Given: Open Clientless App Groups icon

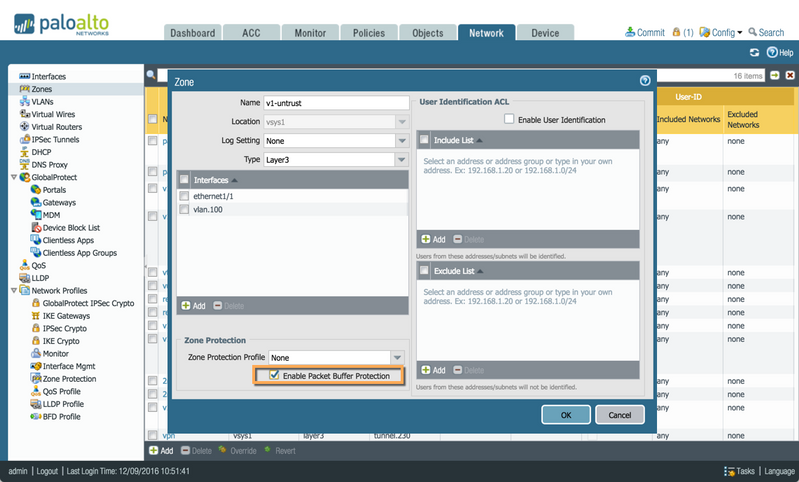Looking at the screenshot, I should point(36,252).
